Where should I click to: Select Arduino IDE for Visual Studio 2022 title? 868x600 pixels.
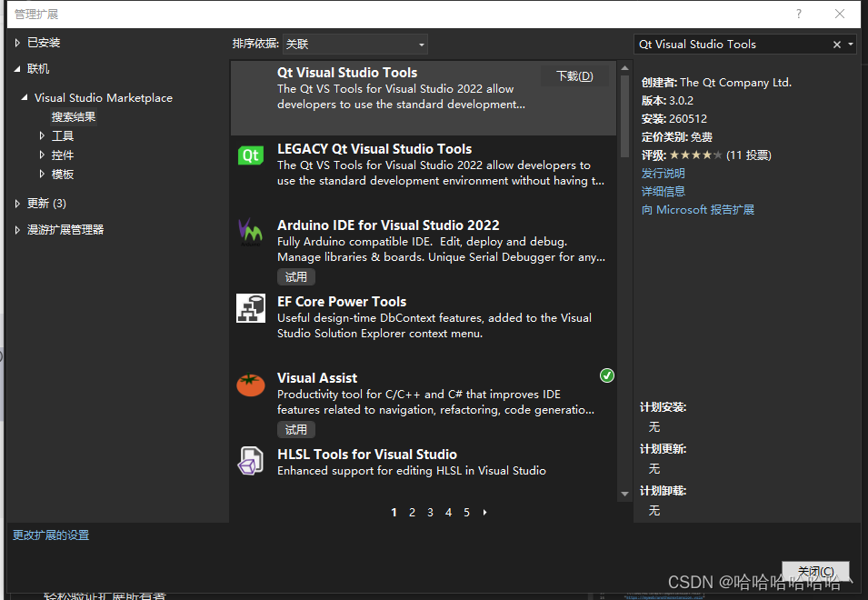tap(388, 225)
